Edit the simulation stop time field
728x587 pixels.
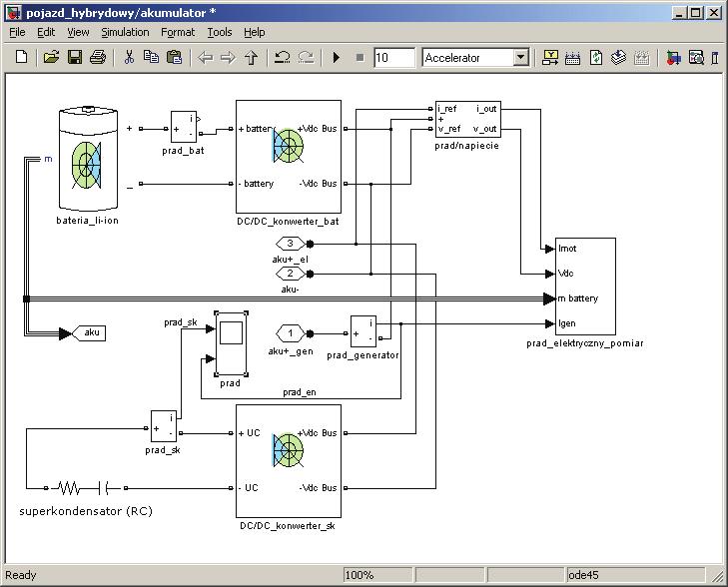pos(393,58)
